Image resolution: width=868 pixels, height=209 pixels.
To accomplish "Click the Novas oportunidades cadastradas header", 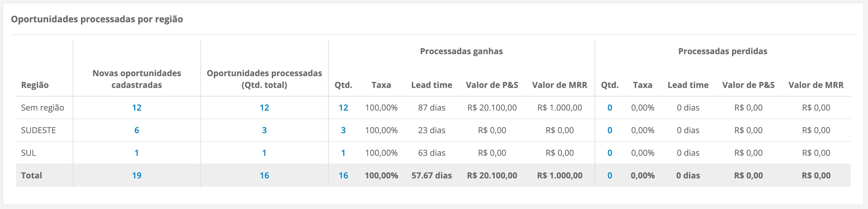I will [x=137, y=79].
